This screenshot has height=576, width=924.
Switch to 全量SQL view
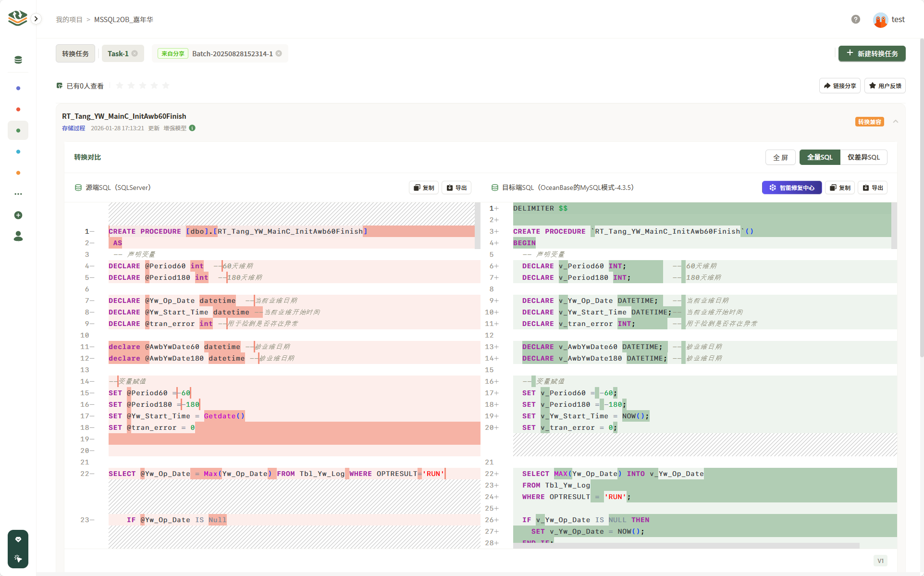[819, 157]
